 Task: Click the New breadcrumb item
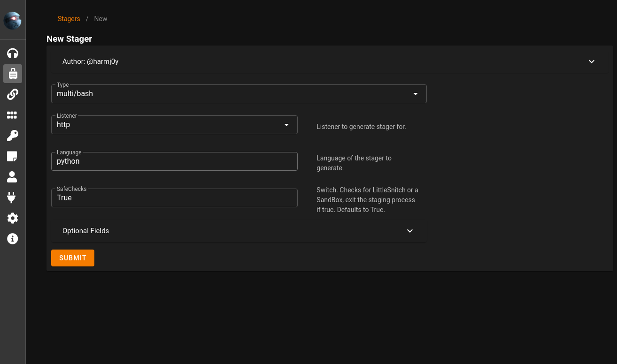pyautogui.click(x=100, y=19)
